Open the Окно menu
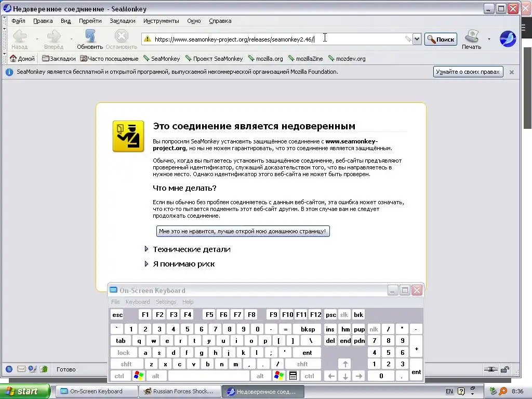Screen dimensions: 532x399 pos(194,21)
